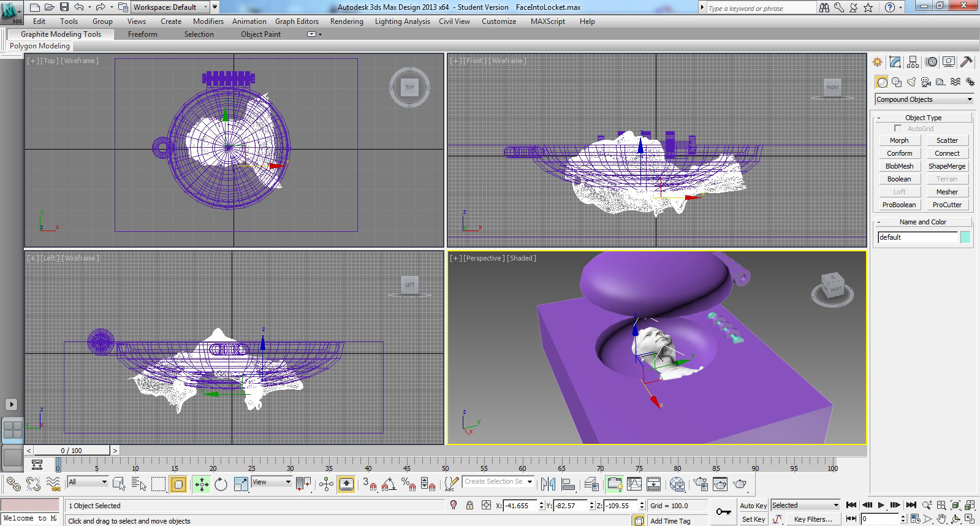Toggle Window/Crossing selection mode

(178, 484)
